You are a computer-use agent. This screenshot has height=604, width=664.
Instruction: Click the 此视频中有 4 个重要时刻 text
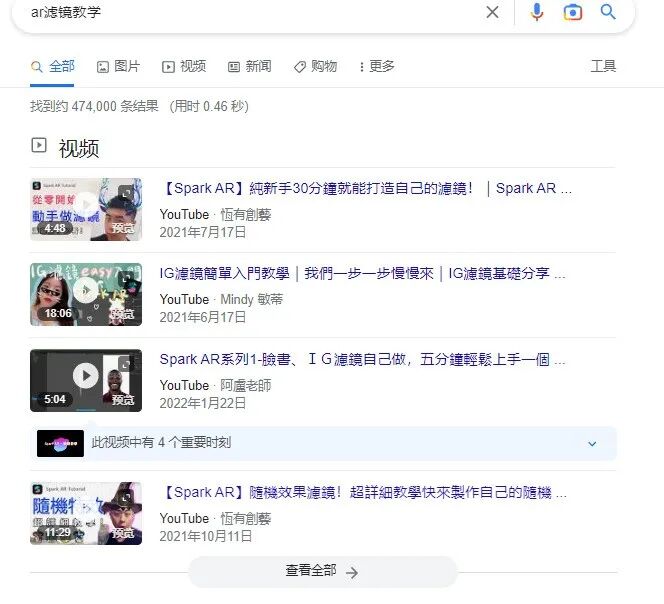click(161, 443)
